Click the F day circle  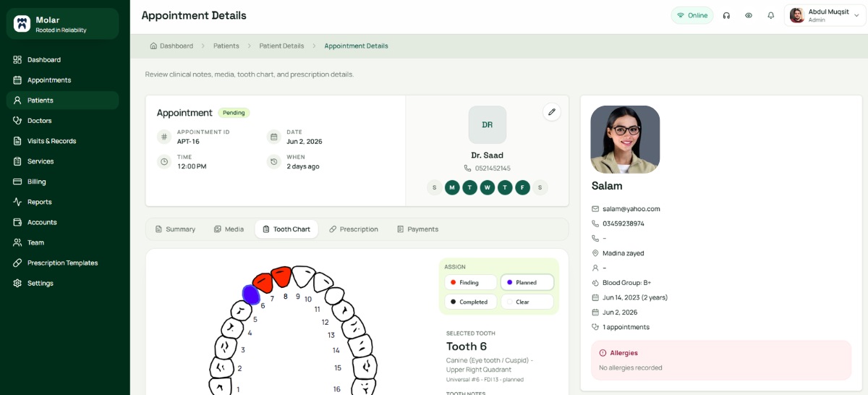(523, 187)
